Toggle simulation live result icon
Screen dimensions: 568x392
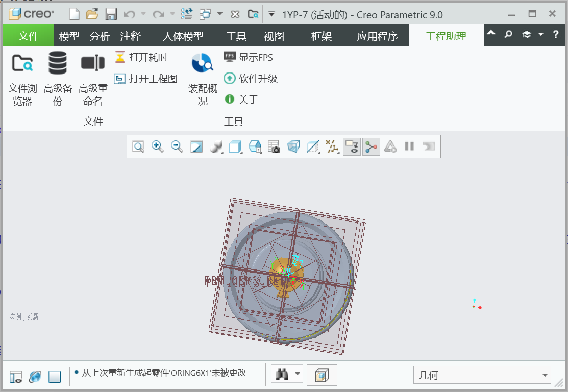390,146
